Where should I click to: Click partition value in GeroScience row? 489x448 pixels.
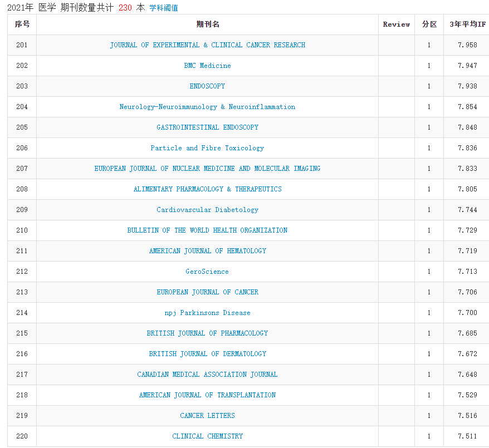pyautogui.click(x=429, y=272)
